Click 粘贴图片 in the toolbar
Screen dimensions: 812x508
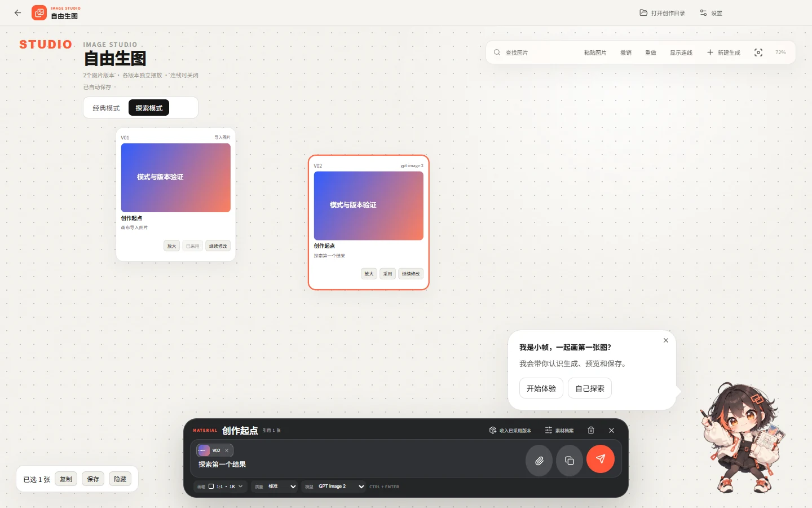click(595, 52)
